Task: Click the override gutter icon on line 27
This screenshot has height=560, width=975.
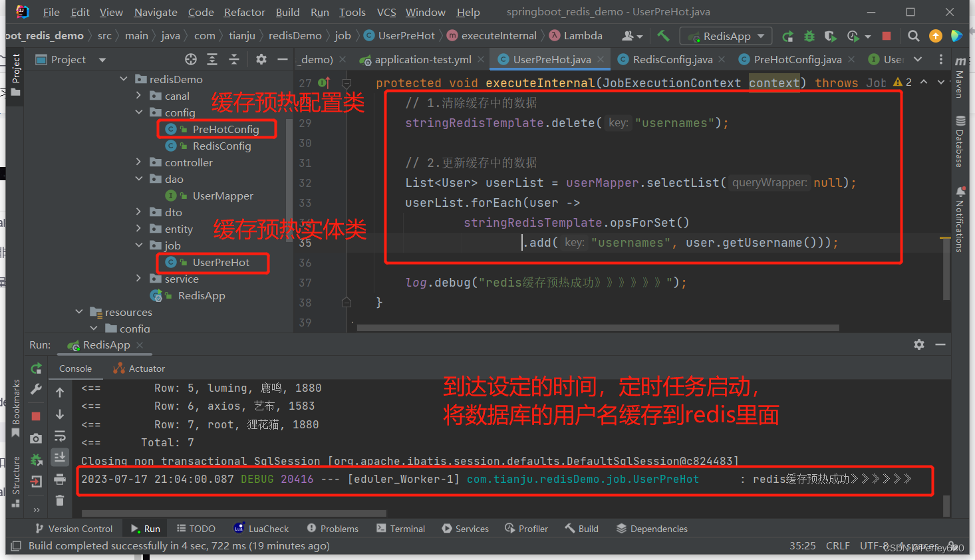Action: pyautogui.click(x=324, y=82)
